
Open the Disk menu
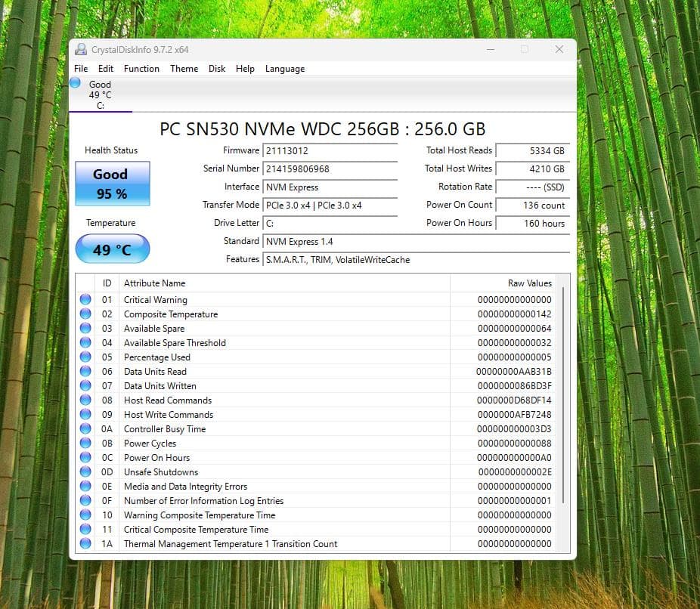tap(217, 69)
